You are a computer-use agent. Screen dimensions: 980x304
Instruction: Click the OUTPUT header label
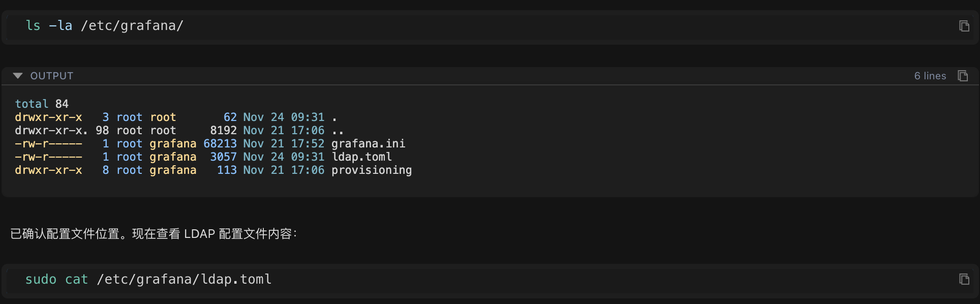tap(52, 76)
